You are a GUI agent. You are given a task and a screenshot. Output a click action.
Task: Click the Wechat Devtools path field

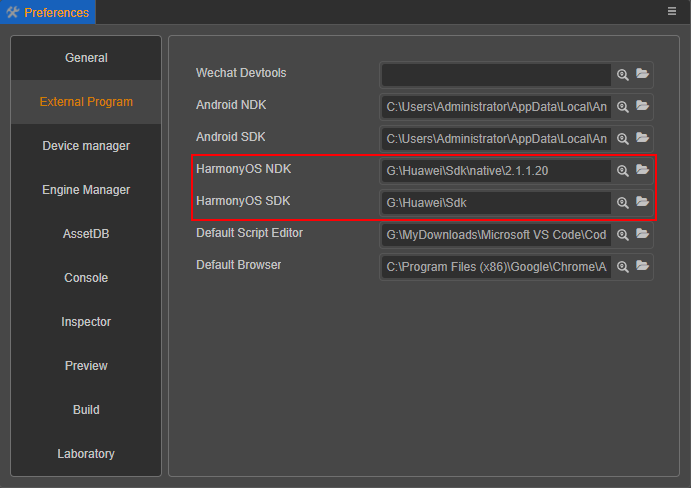[496, 74]
